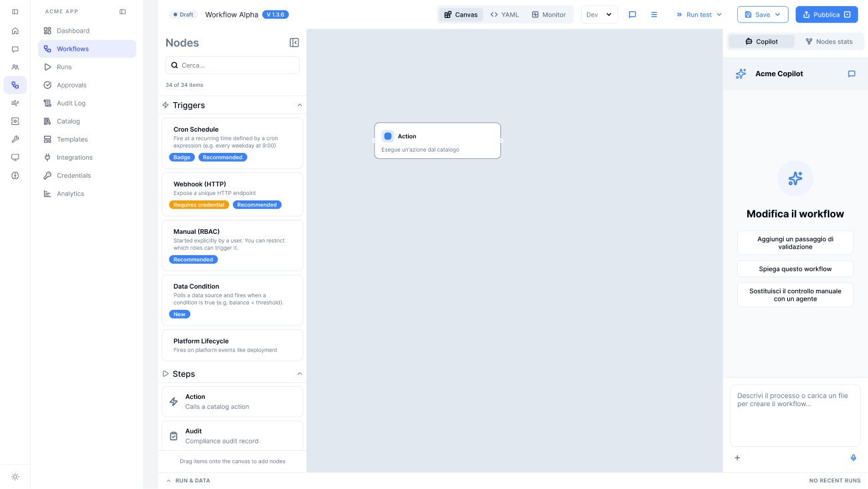The width and height of the screenshot is (868, 489).
Task: Select the Audit step item
Action: point(232,436)
